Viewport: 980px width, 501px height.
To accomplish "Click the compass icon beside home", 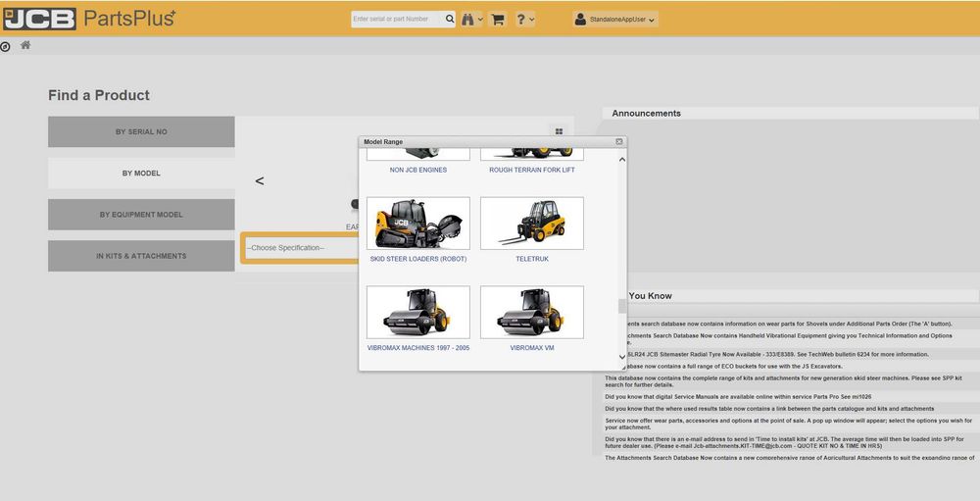I will pos(6,46).
